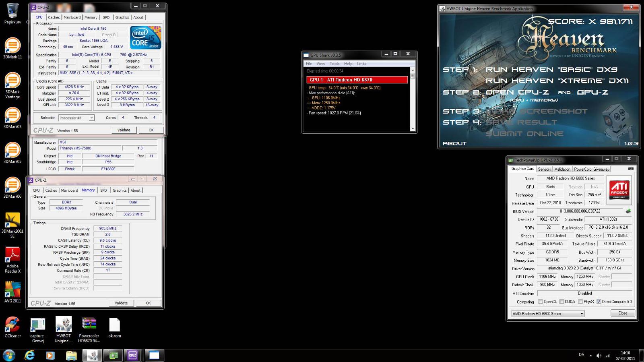644x362 pixels.
Task: Show hidden system tray icons arrow
Action: [x=591, y=356]
